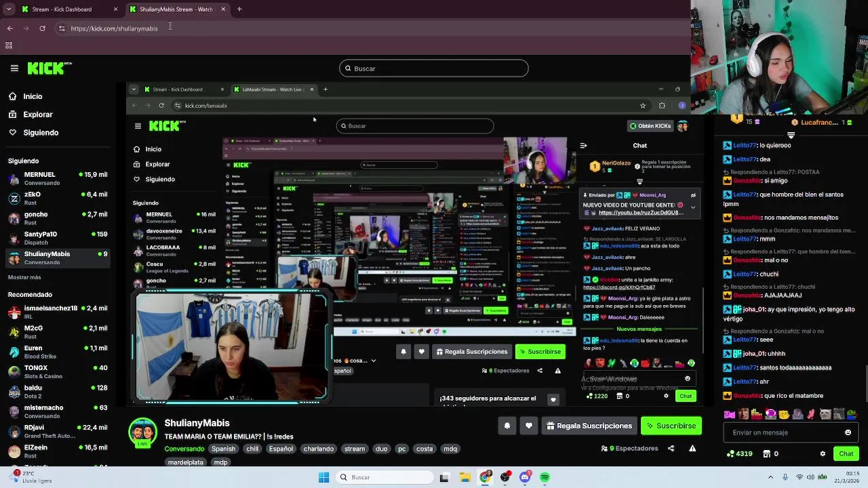
Task: Insert the pink bow quick emote
Action: point(730,414)
